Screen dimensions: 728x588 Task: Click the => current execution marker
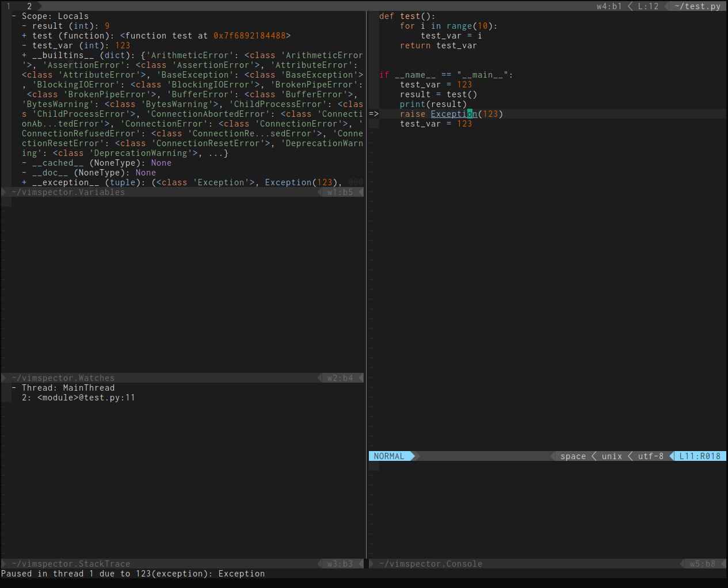(x=373, y=113)
